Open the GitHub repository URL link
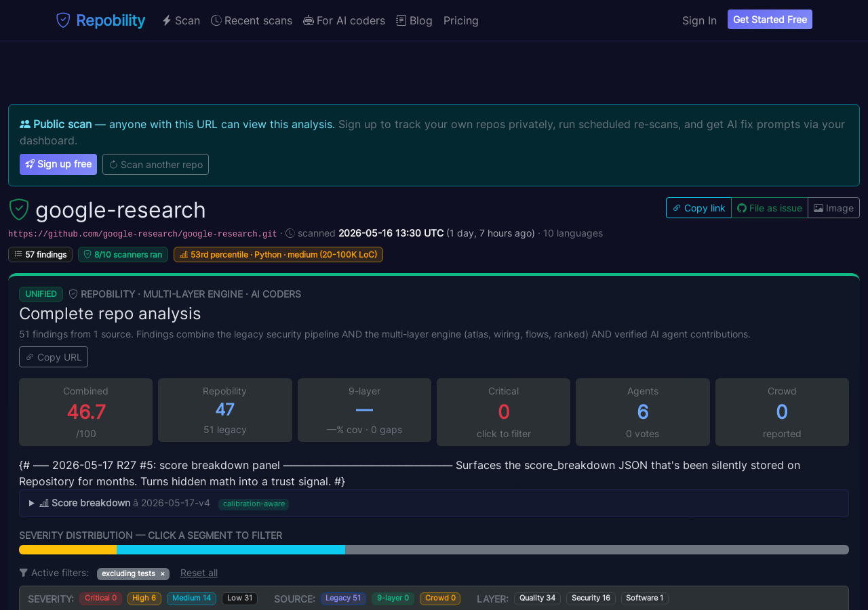This screenshot has height=610, width=868. (142, 234)
